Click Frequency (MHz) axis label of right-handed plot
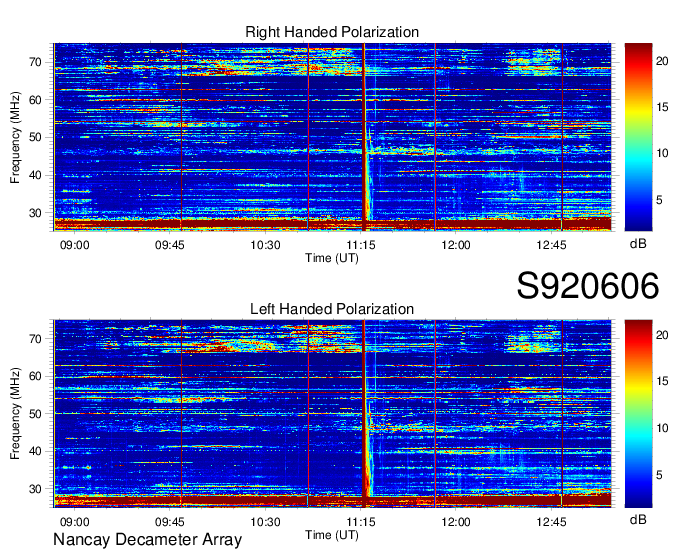 (x=15, y=137)
